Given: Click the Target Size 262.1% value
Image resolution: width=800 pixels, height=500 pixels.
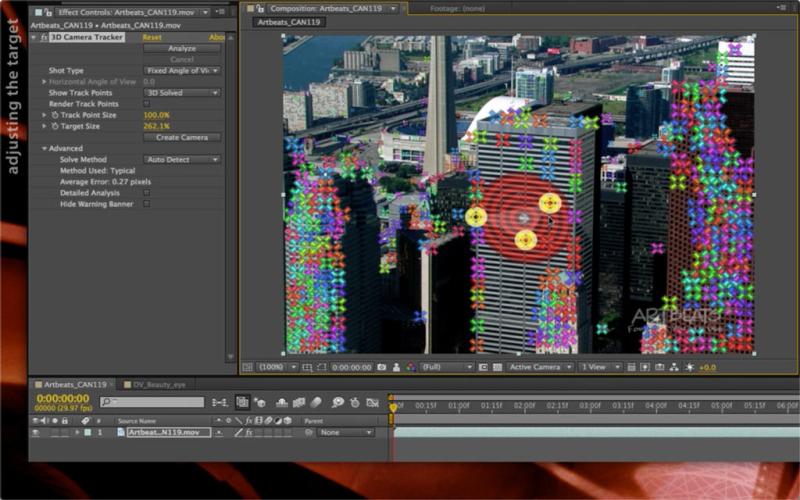Looking at the screenshot, I should (x=157, y=127).
